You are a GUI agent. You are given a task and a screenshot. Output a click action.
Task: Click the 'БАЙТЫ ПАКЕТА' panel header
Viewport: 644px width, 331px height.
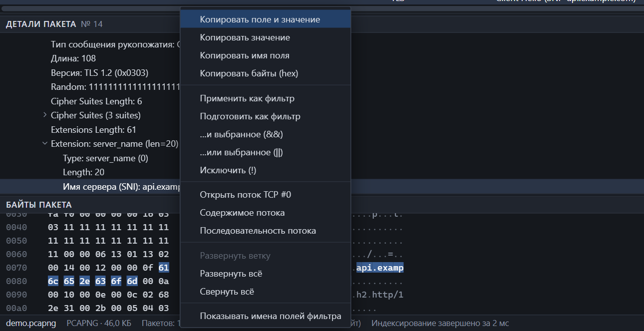[x=39, y=205]
